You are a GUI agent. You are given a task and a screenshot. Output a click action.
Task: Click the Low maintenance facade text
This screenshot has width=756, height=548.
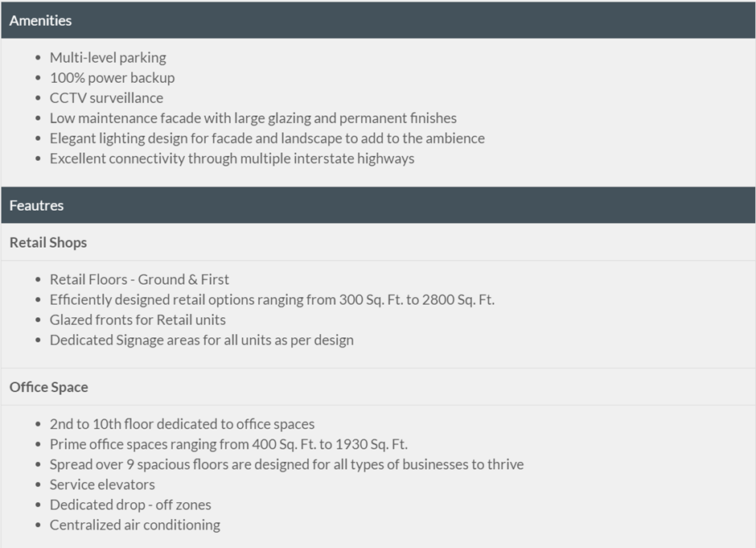[253, 118]
